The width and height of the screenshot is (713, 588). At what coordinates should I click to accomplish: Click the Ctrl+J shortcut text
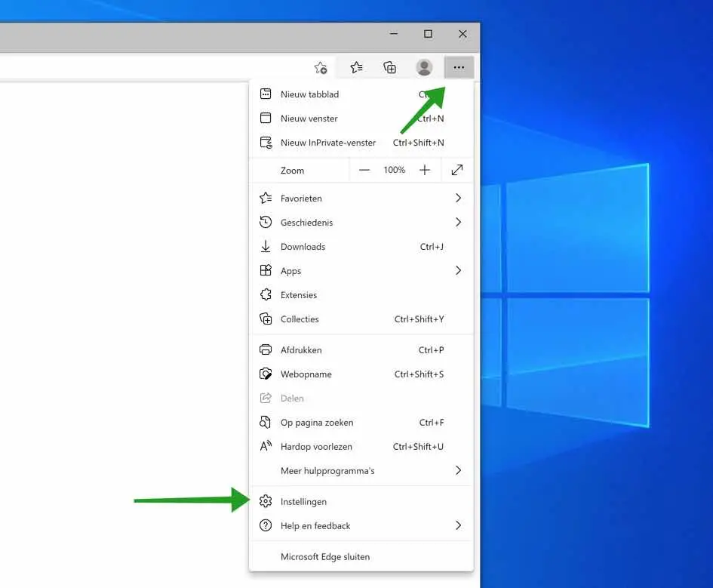(x=432, y=247)
